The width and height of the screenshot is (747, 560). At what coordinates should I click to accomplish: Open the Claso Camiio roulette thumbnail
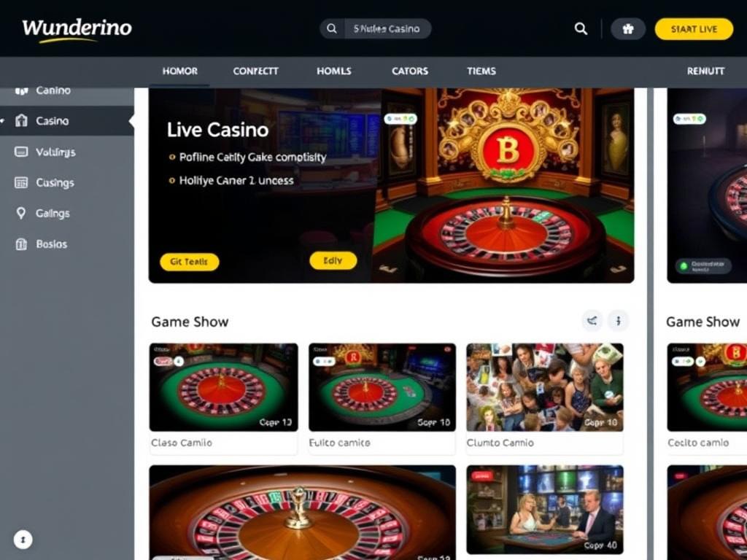(223, 387)
